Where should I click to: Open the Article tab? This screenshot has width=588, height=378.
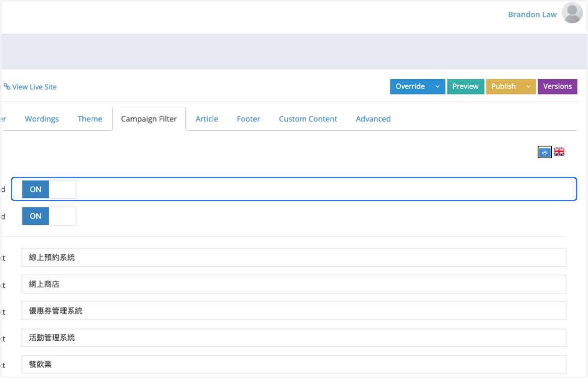coord(207,119)
